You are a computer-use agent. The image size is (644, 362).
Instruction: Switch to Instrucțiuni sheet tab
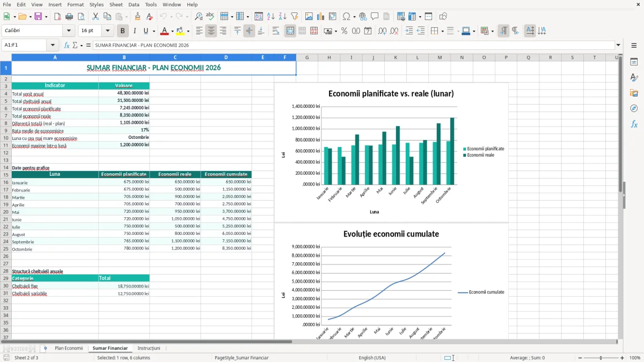click(149, 348)
